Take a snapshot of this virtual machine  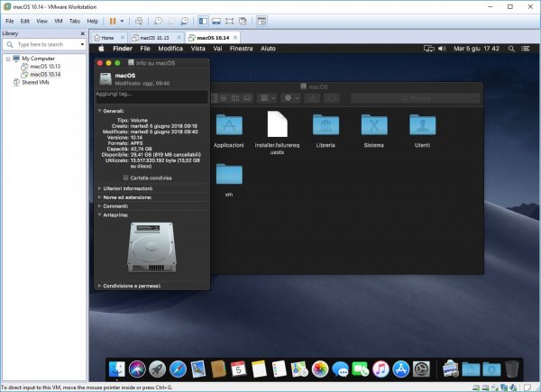(158, 21)
